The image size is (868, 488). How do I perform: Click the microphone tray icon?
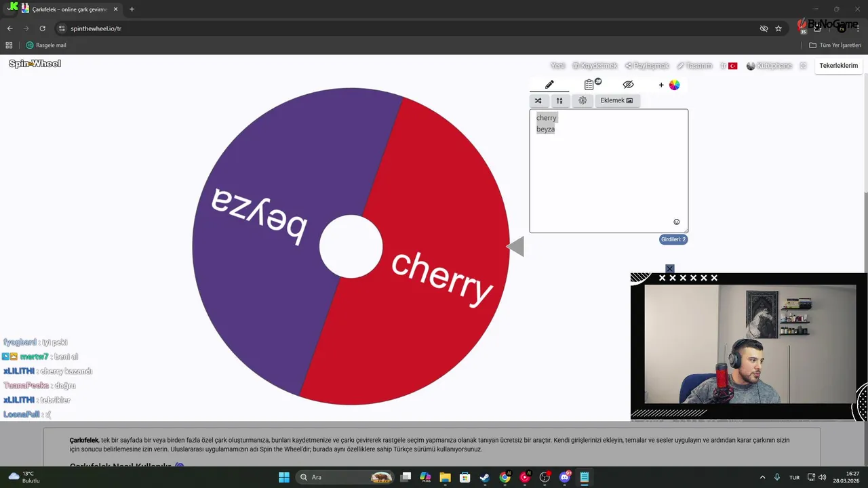click(777, 477)
